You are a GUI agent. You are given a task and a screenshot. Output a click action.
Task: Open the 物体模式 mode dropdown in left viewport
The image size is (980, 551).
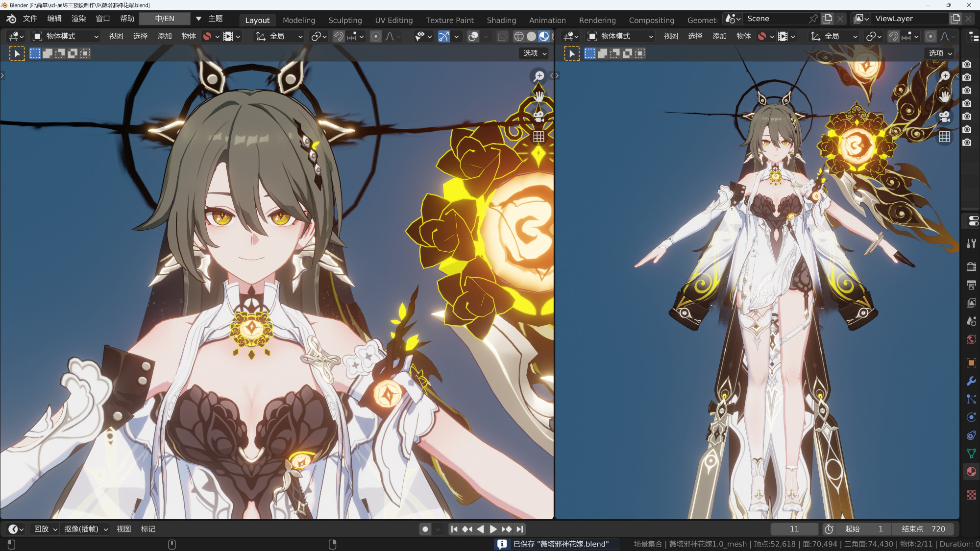pos(66,36)
